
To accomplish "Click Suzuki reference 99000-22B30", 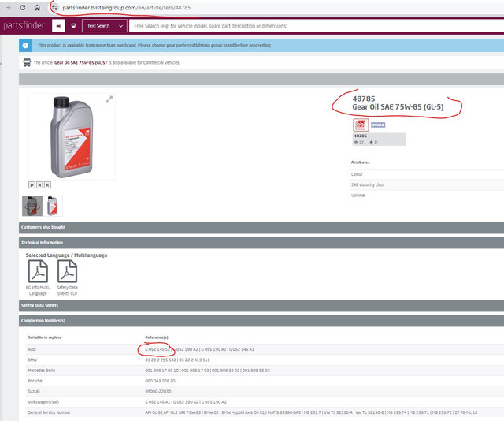I will [x=158, y=391].
